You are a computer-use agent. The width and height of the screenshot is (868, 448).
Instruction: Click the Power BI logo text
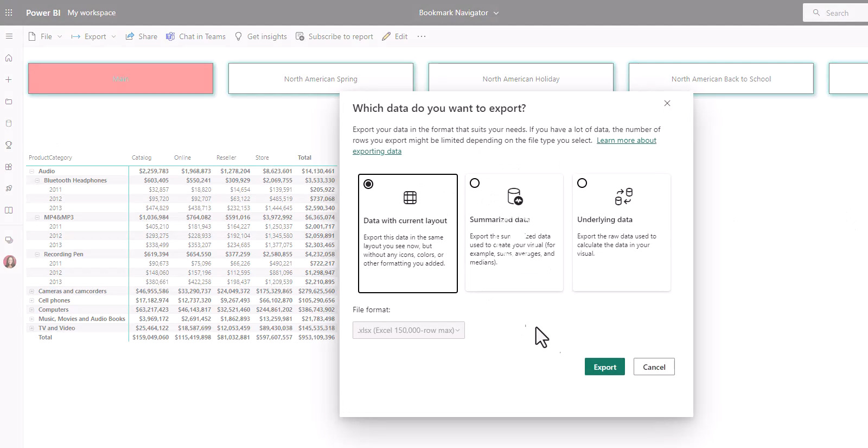(43, 12)
